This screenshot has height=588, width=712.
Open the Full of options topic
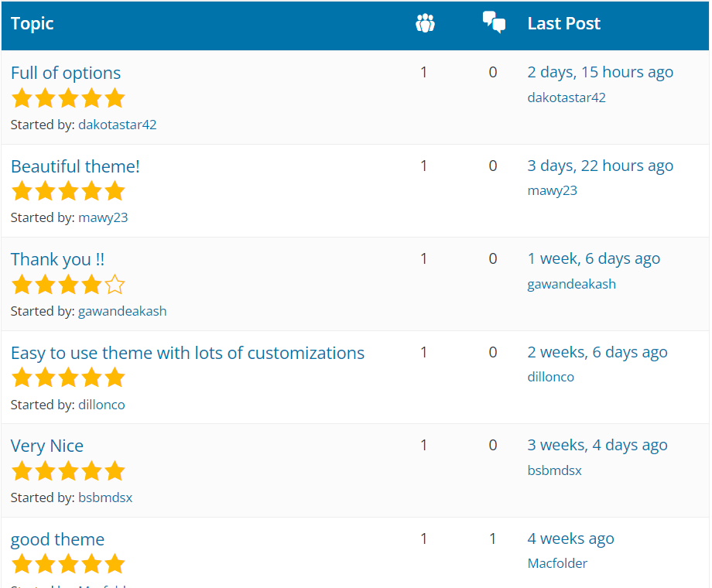[66, 73]
